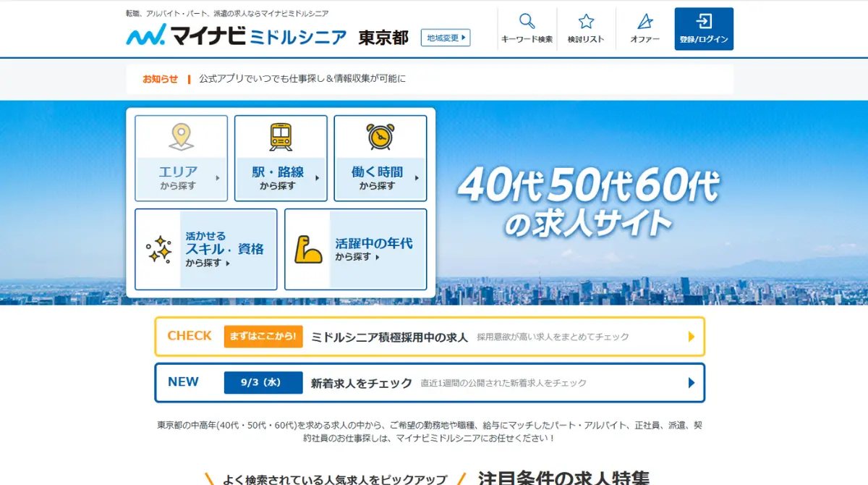Click the sparkles スキル・資格 icon
The image size is (868, 485).
tap(160, 249)
